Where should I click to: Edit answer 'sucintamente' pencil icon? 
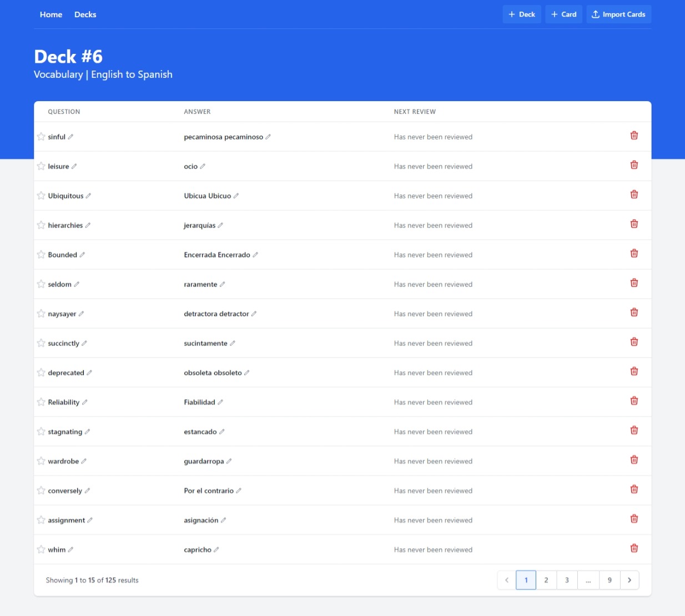point(233,343)
